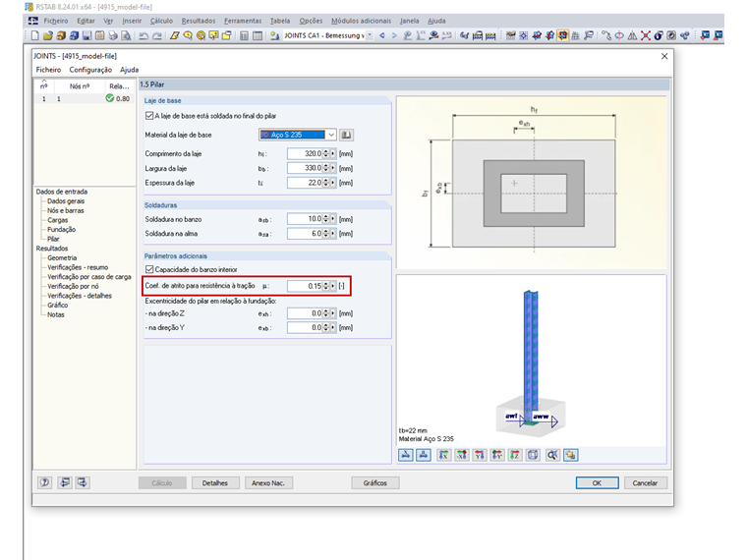Increase Espessura da laje spinner value

pos(326,181)
